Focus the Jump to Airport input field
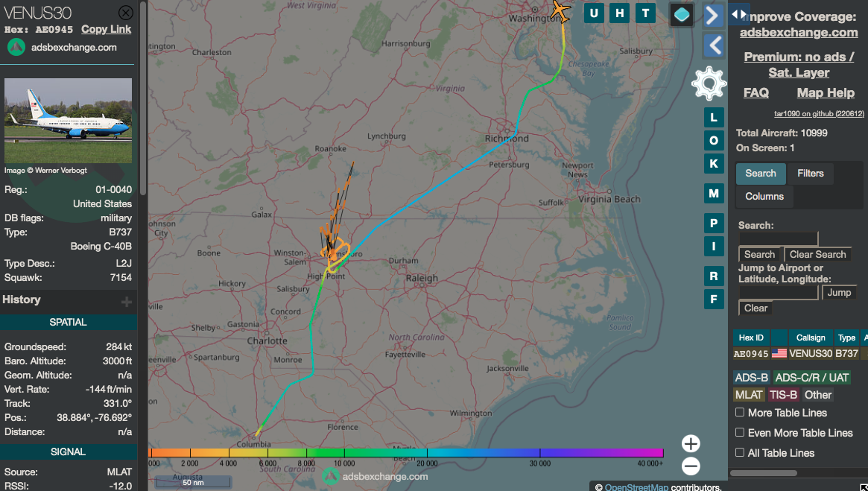868x491 pixels. [x=779, y=293]
